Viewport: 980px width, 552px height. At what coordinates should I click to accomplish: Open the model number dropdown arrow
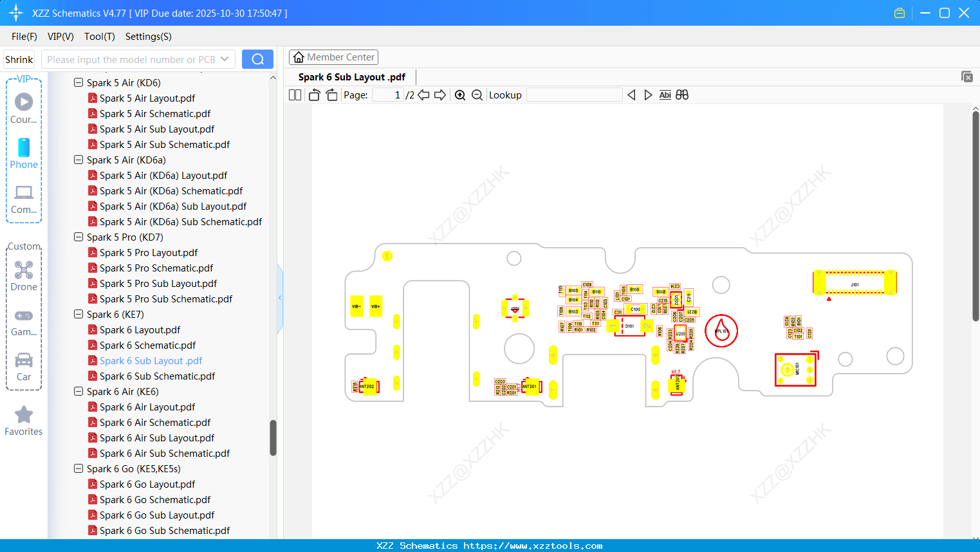(x=226, y=59)
